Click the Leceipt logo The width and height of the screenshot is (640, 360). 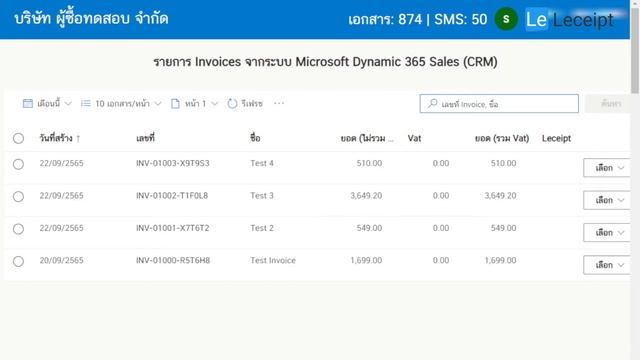click(x=570, y=19)
